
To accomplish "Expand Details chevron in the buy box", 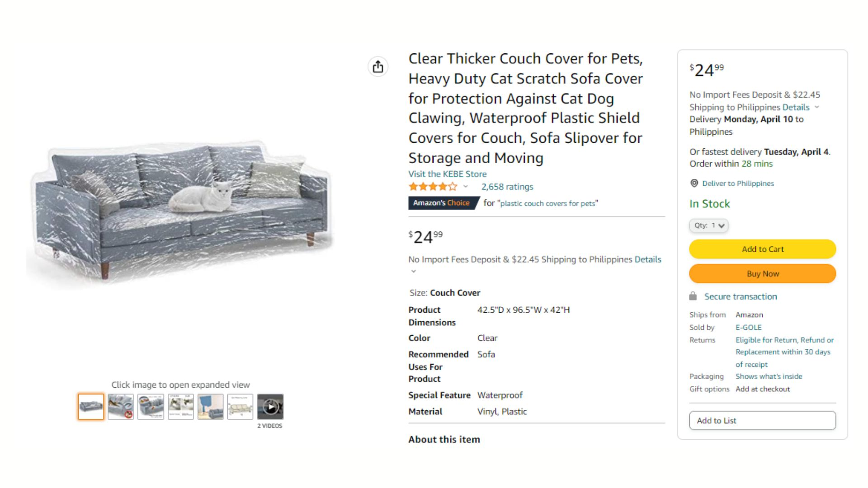I will click(x=817, y=107).
